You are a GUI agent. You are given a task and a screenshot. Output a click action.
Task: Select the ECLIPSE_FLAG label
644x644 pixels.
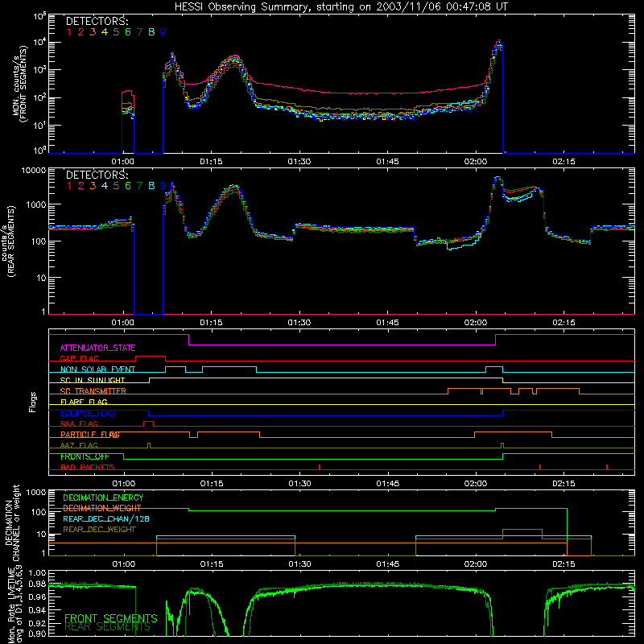tap(88, 413)
